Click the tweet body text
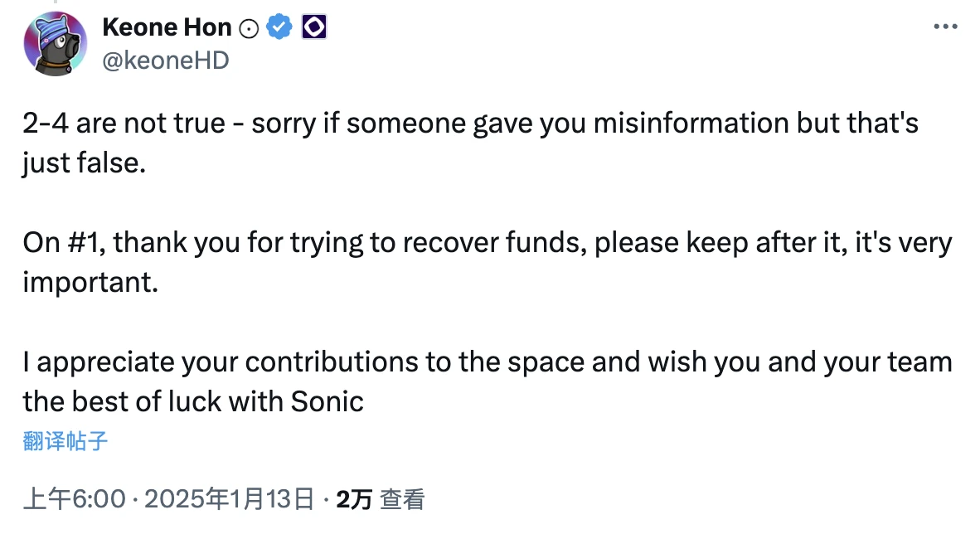The image size is (980, 534). point(415,242)
